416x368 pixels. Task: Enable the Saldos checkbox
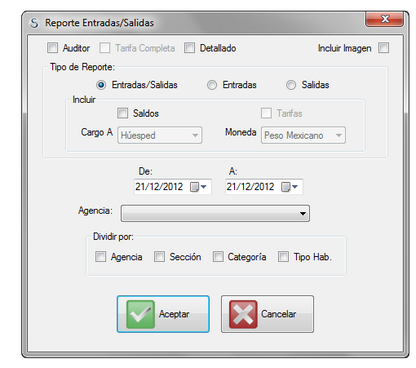point(122,113)
